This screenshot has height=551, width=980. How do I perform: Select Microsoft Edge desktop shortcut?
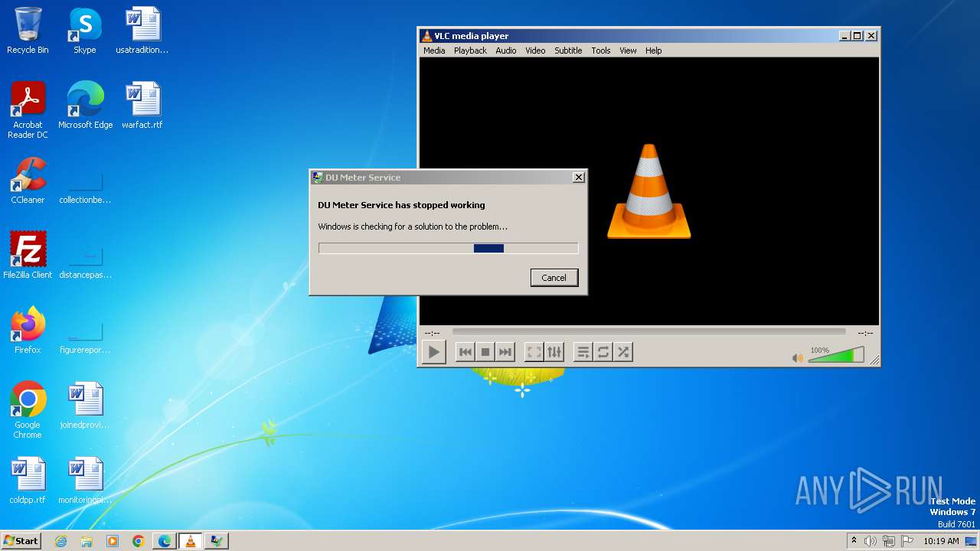click(85, 106)
